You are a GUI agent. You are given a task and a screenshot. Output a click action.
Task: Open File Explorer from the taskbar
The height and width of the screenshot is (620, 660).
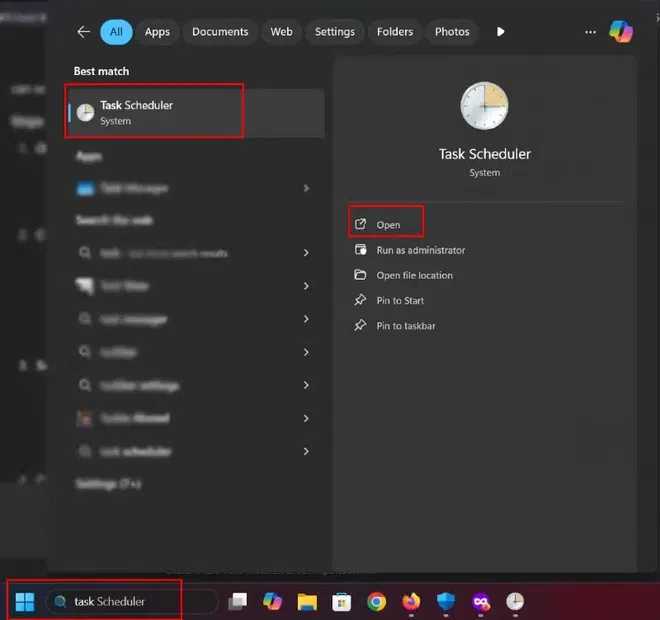(307, 601)
